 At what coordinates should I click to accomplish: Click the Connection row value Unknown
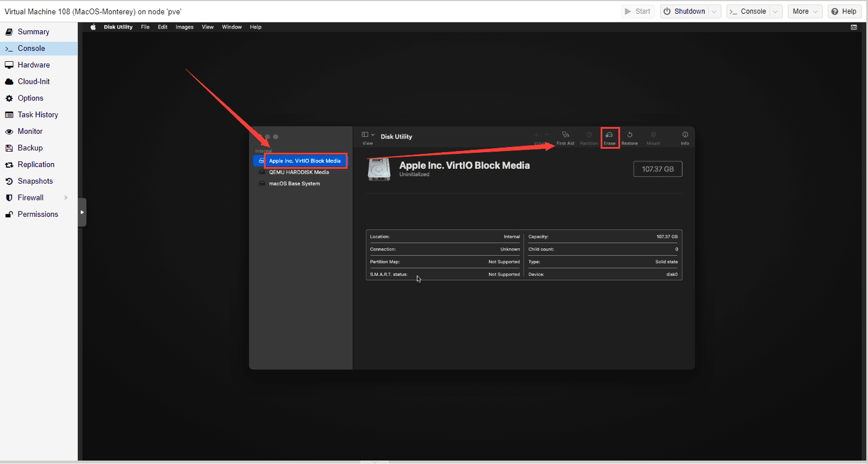click(x=510, y=249)
